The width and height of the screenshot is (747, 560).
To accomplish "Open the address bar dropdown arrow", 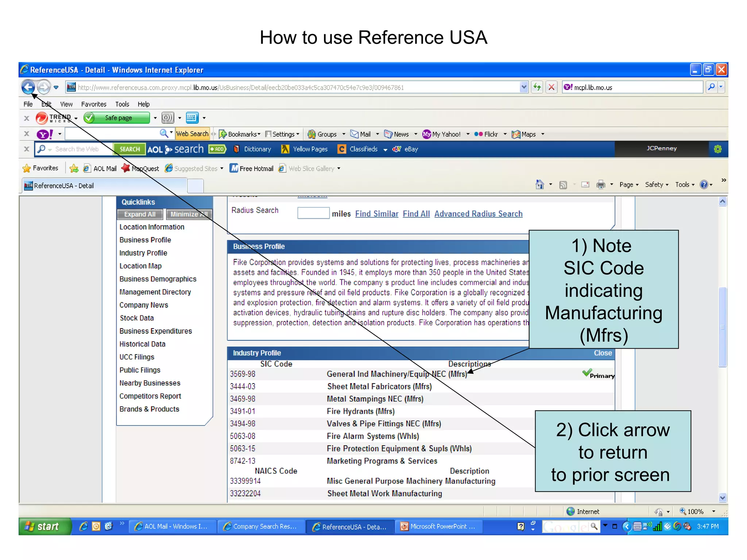I will point(524,87).
